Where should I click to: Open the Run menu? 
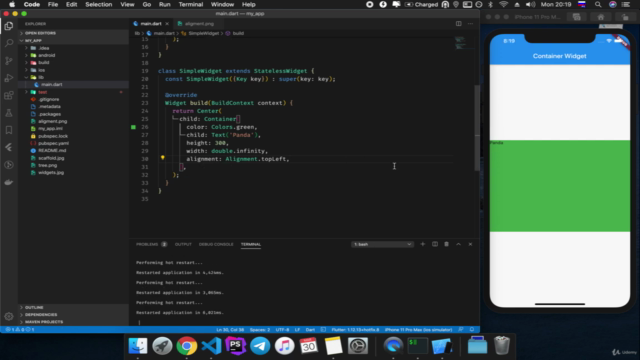(x=164, y=4)
